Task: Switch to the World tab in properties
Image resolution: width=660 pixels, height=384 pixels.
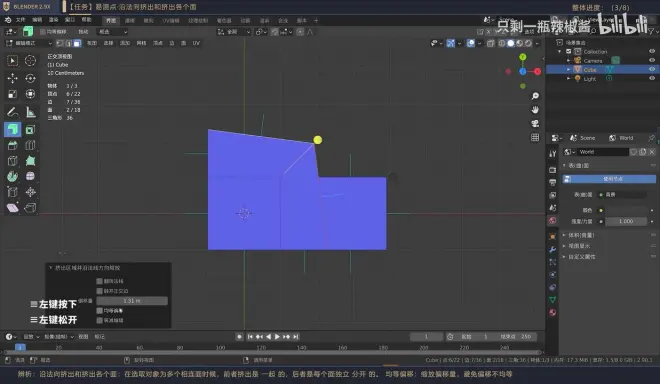Action: tap(621, 138)
